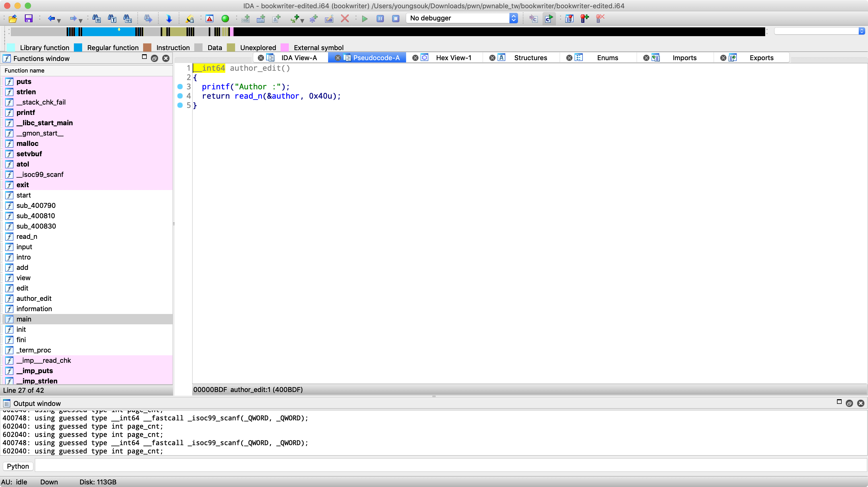868x487 pixels.
Task: Toggle breakpoint dot on pseudocode line 5
Action: point(180,105)
